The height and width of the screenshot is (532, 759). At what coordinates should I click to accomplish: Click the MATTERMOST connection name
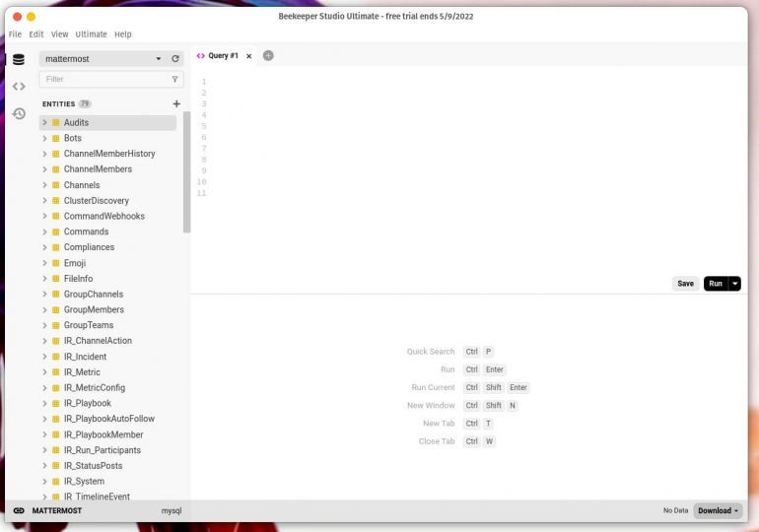click(57, 510)
